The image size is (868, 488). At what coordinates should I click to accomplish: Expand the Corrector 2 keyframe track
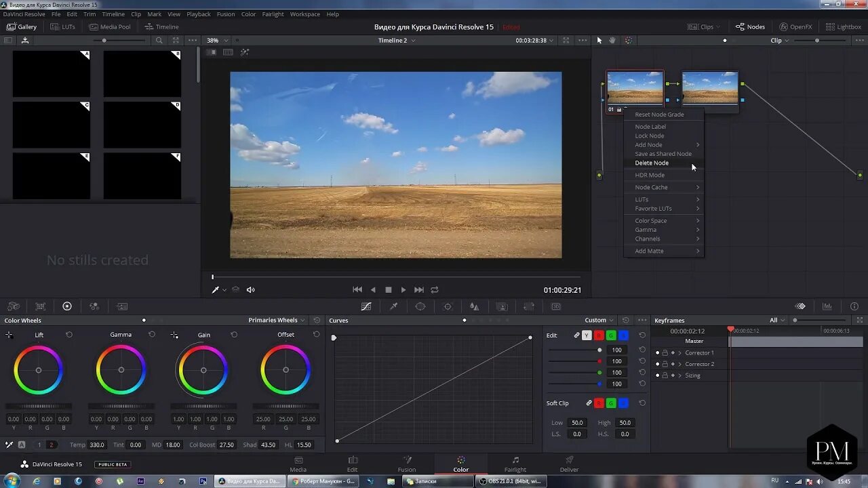click(680, 365)
